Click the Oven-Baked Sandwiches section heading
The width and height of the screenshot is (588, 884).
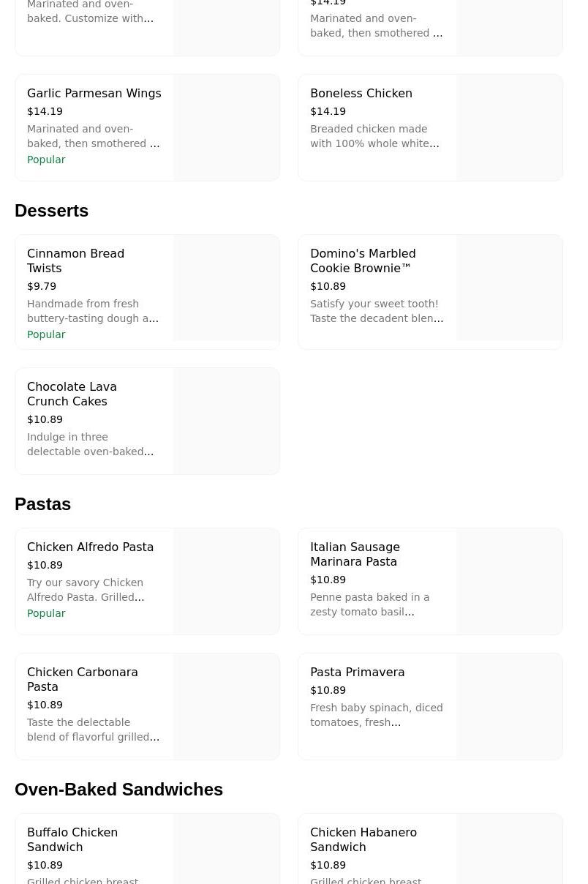tap(118, 790)
